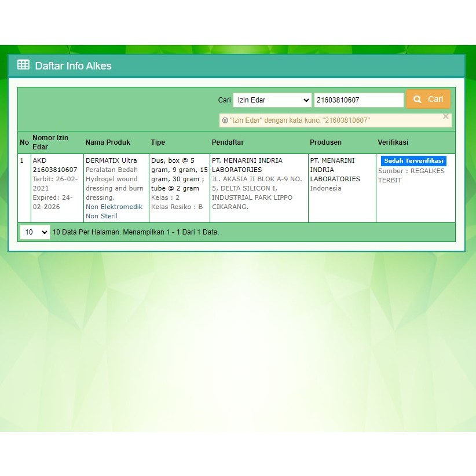Click the Peralatan Bedah category text
Screen dimensions: 476x476
pos(111,170)
